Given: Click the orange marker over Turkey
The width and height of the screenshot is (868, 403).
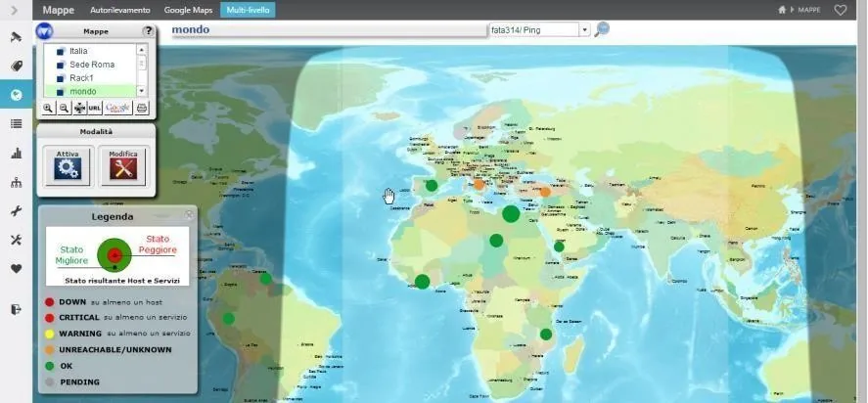Looking at the screenshot, I should [x=545, y=192].
